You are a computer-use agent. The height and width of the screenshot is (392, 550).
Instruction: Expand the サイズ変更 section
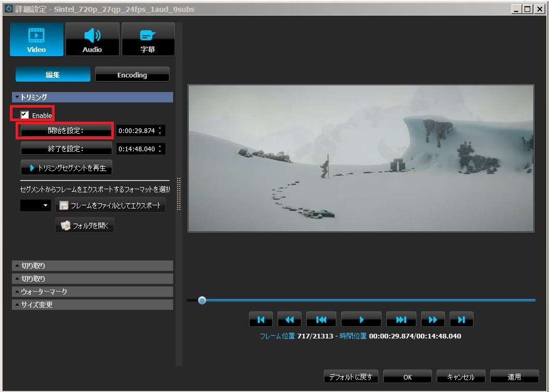92,305
